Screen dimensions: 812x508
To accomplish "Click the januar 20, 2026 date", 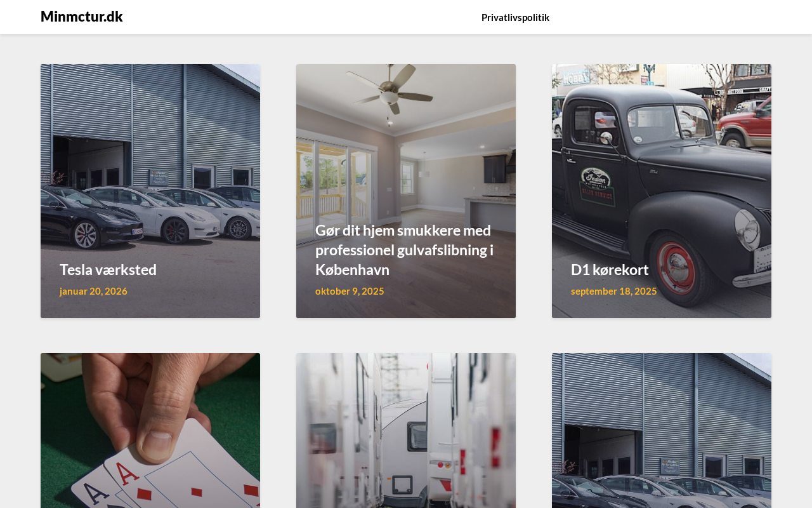I will pos(93,291).
